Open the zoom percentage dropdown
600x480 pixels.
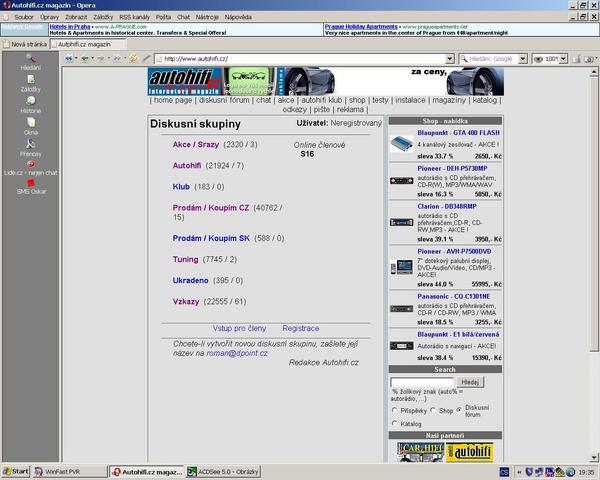(563, 59)
